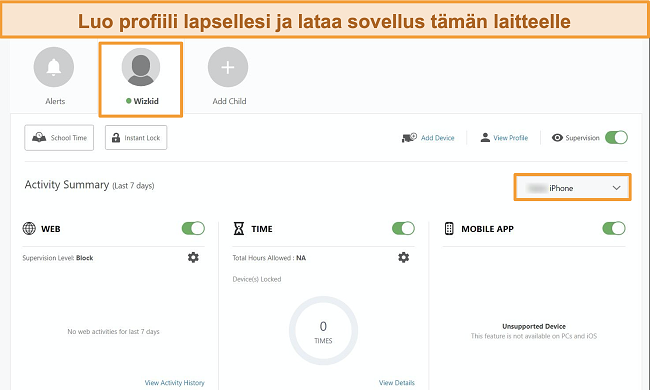The image size is (650, 390).
Task: Click the Add Device icon
Action: click(409, 138)
